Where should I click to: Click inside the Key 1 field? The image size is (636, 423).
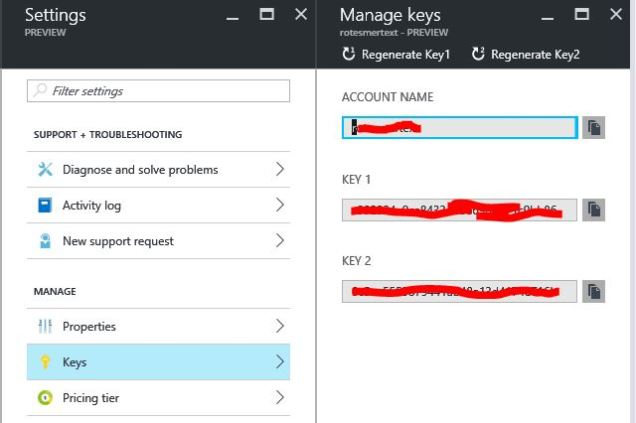coord(459,210)
